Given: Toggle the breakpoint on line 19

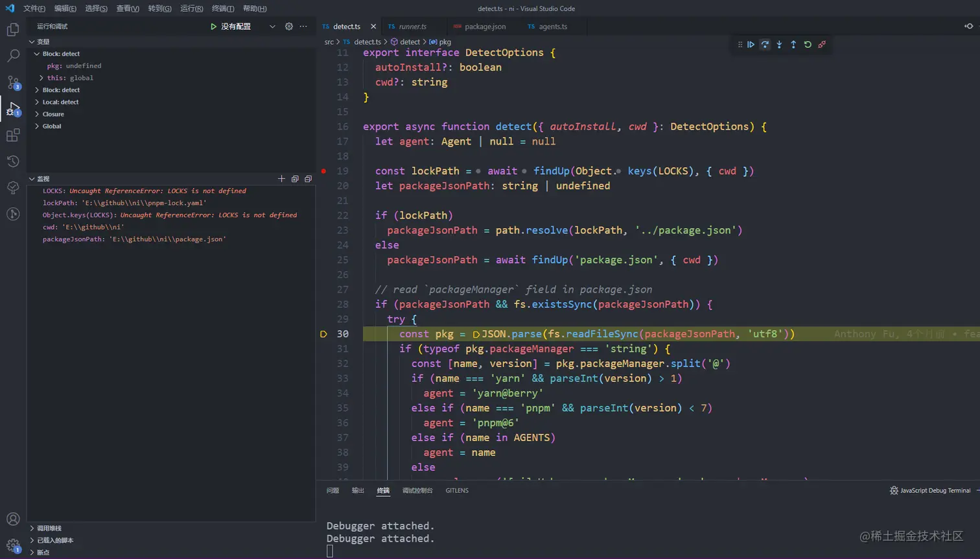Looking at the screenshot, I should pos(323,171).
